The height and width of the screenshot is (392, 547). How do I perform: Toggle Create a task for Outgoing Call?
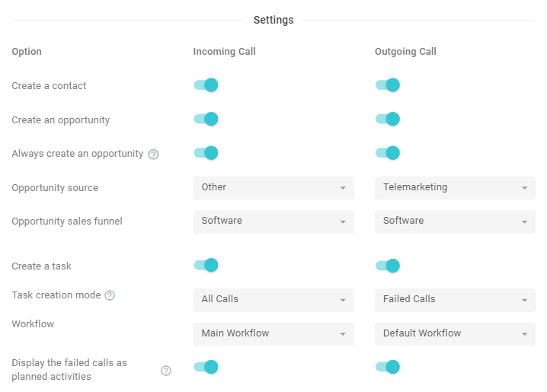388,266
